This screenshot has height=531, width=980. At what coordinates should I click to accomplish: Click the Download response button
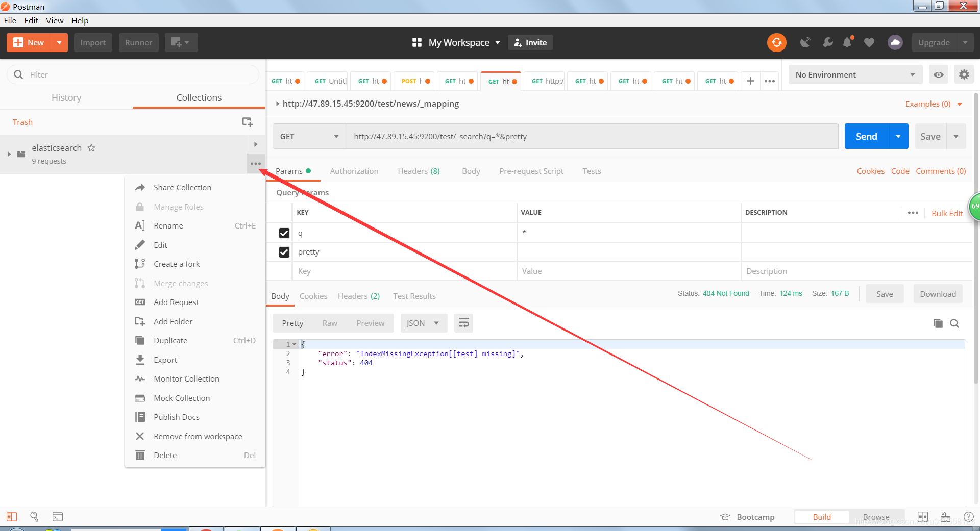938,294
